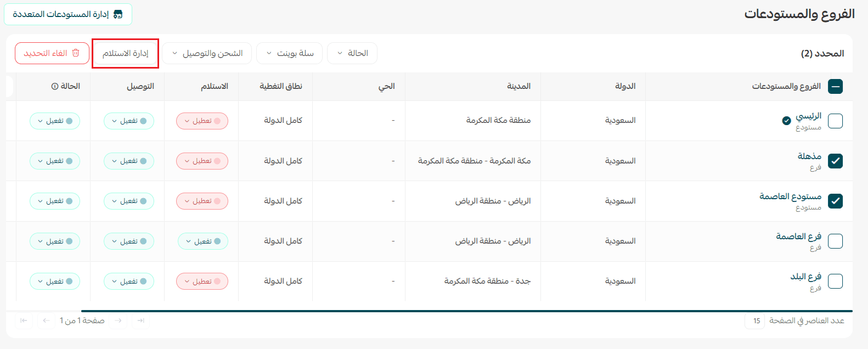Click التوصيل column header
The height and width of the screenshot is (349, 868).
[140, 86]
